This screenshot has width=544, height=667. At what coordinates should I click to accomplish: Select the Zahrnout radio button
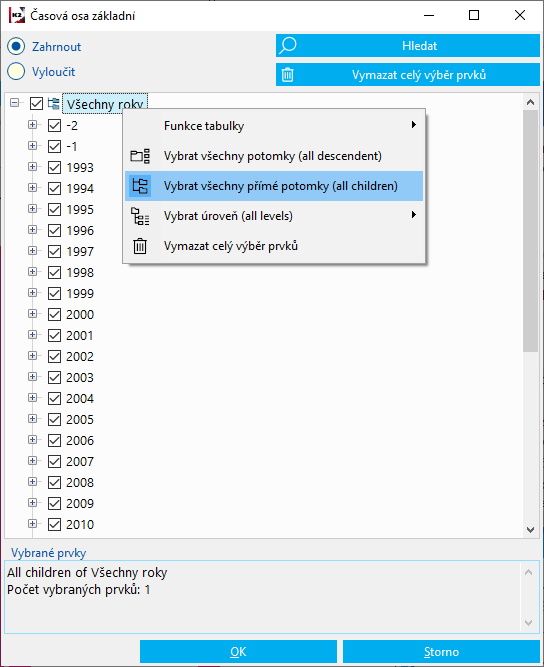tap(16, 46)
